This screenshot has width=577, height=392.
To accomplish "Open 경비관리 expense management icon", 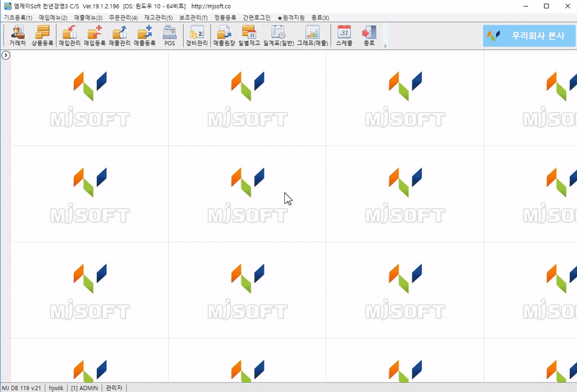I will click(197, 35).
